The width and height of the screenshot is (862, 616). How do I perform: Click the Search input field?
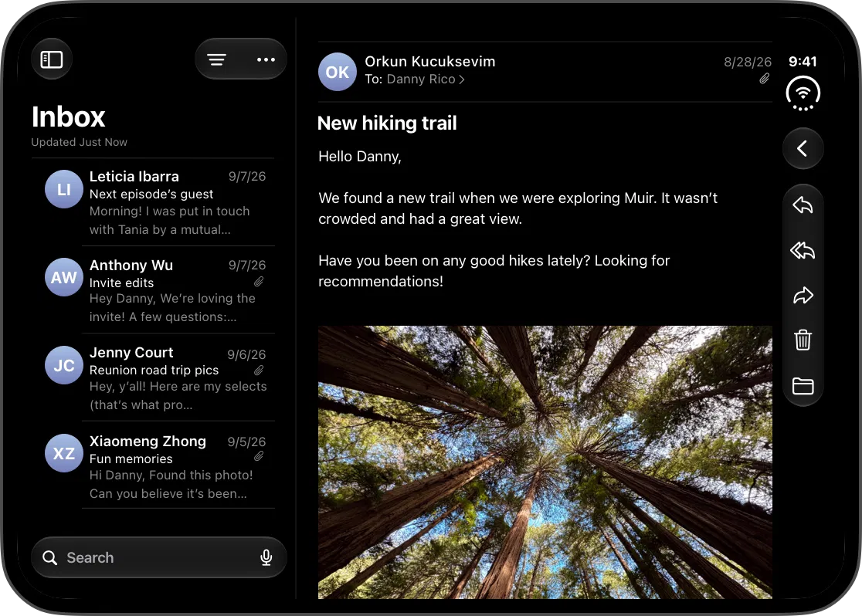coord(159,557)
